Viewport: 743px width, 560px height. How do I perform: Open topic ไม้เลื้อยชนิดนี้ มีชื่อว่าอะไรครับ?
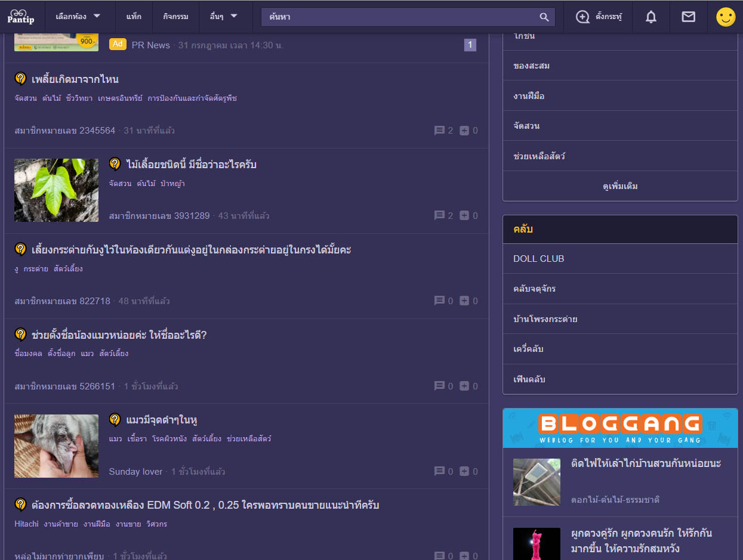(192, 165)
